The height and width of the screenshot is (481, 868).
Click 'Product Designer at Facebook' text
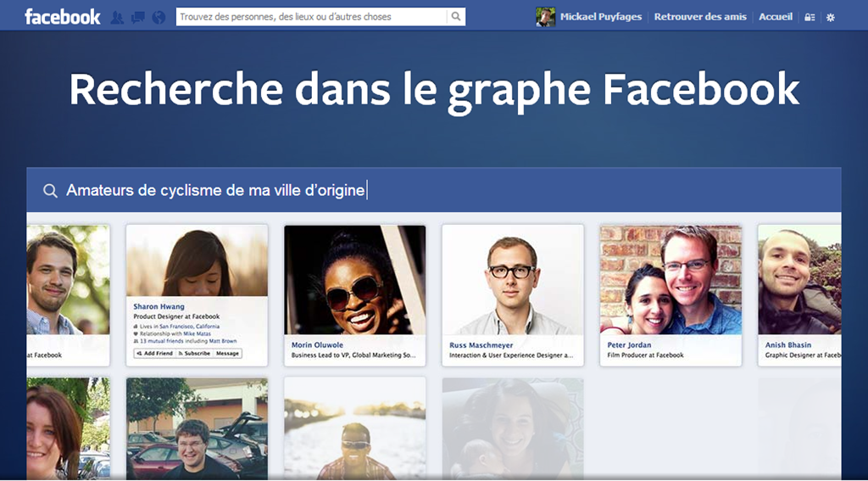pyautogui.click(x=176, y=317)
